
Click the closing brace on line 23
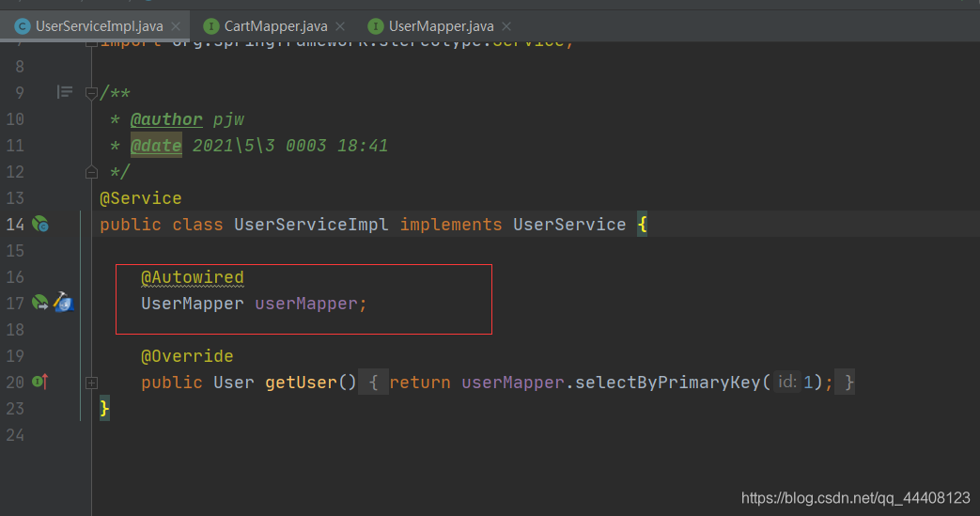[x=104, y=409]
